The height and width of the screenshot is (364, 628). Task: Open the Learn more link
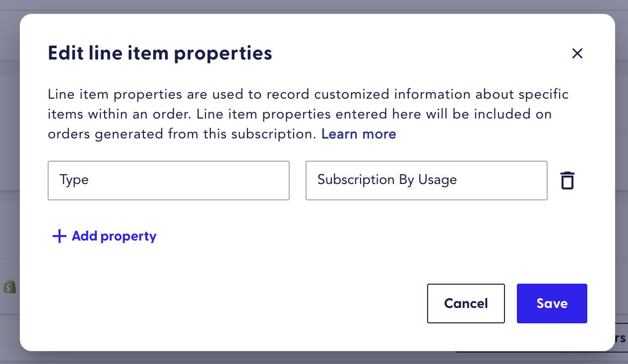click(359, 134)
